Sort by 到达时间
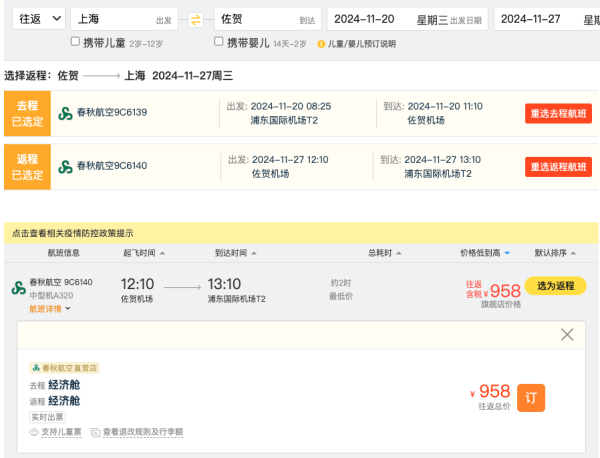The height and width of the screenshot is (458, 600). (x=235, y=253)
